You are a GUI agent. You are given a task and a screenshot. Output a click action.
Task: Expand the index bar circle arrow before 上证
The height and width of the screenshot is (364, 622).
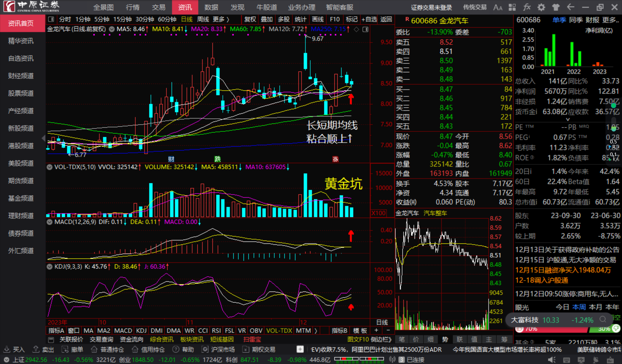pos(6,360)
